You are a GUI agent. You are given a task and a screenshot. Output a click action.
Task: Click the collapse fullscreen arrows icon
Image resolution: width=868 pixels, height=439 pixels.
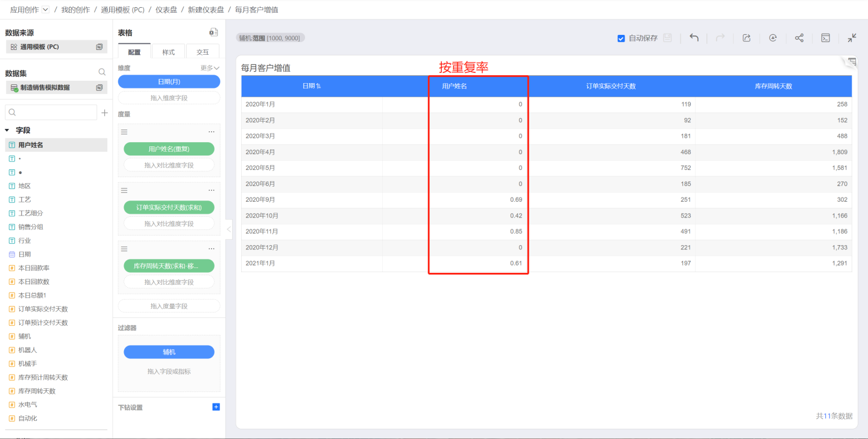(851, 38)
